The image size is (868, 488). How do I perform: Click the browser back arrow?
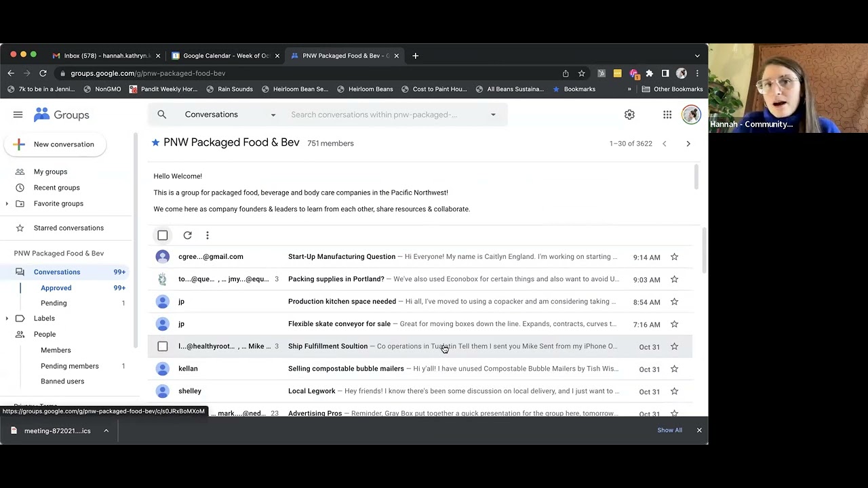[x=11, y=73]
